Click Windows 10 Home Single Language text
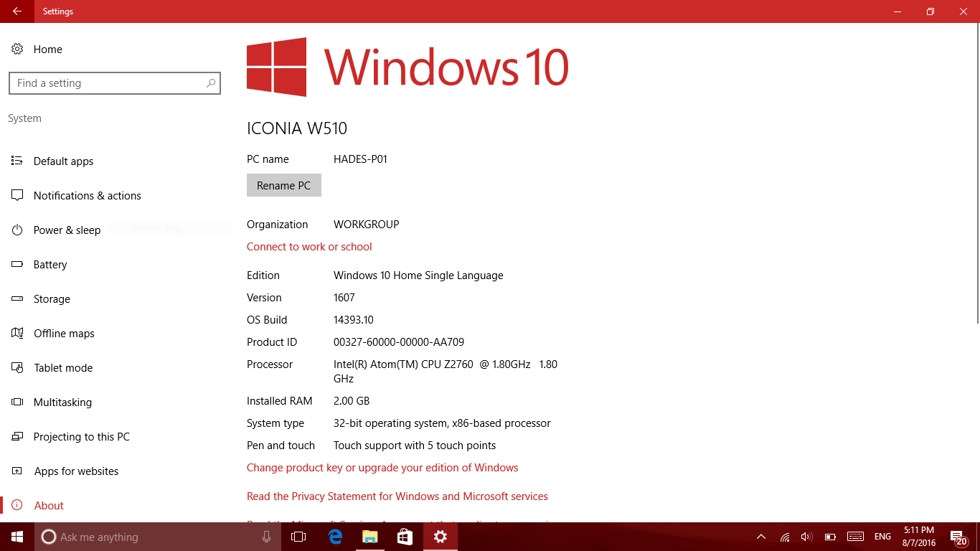 pos(418,275)
